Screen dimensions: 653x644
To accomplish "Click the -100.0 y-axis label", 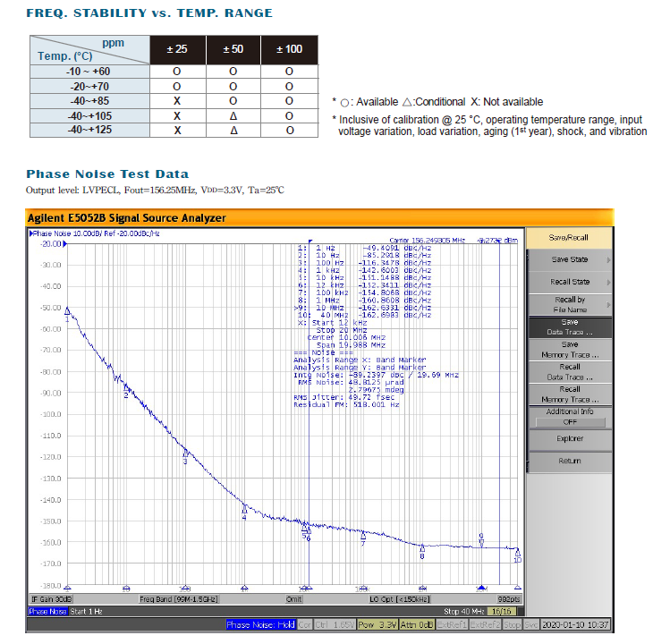I will coord(50,415).
